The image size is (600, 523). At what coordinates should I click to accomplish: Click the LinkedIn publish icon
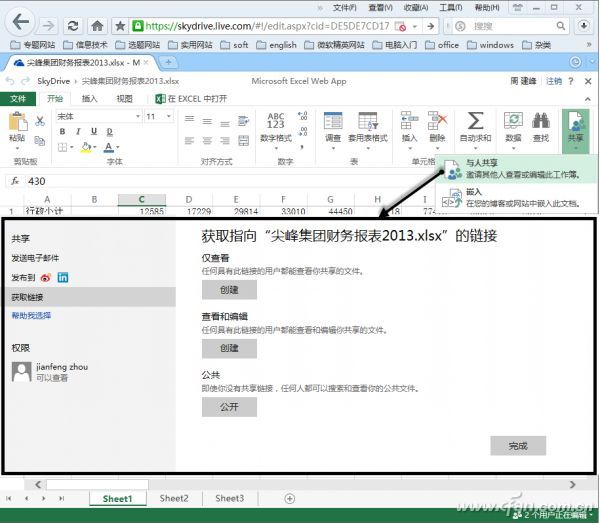63,277
